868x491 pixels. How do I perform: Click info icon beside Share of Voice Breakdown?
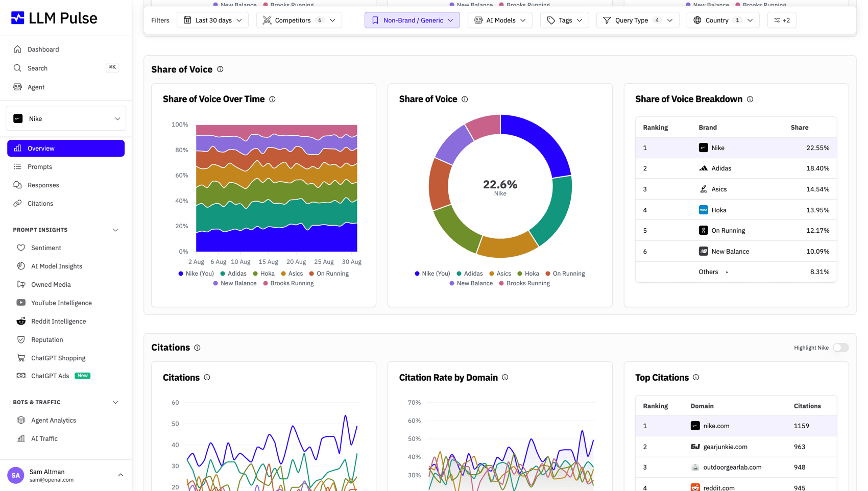click(750, 100)
